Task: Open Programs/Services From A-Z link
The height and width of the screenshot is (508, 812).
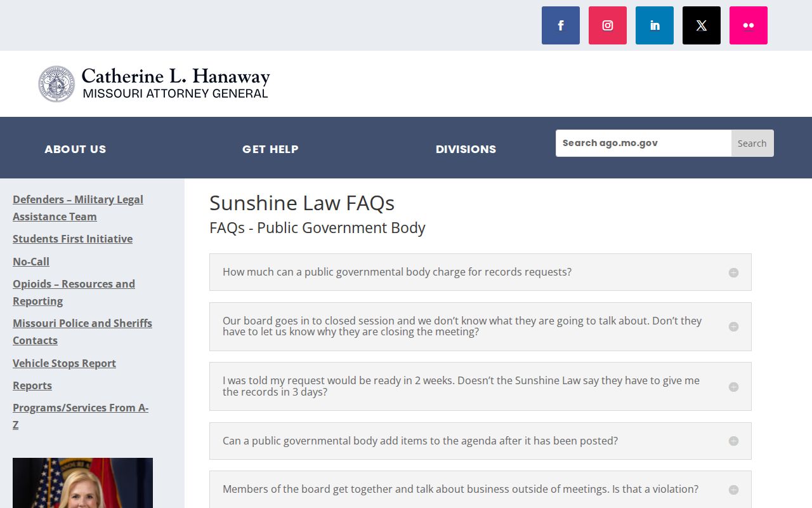Action: click(x=81, y=416)
